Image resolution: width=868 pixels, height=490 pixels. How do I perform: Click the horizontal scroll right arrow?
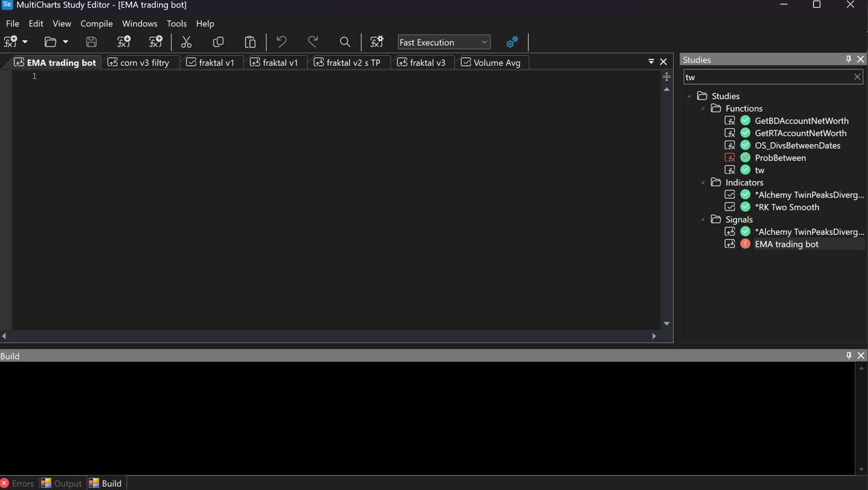coord(654,336)
